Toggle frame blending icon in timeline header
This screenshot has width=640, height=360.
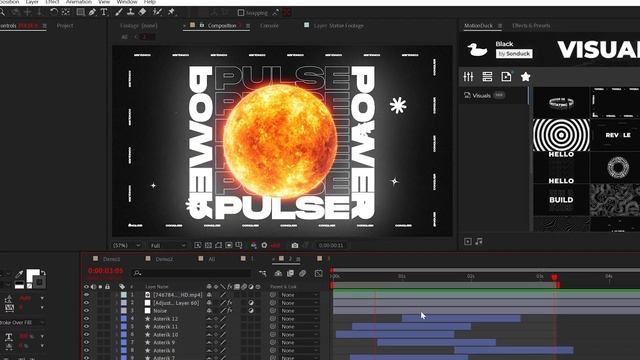(290, 273)
